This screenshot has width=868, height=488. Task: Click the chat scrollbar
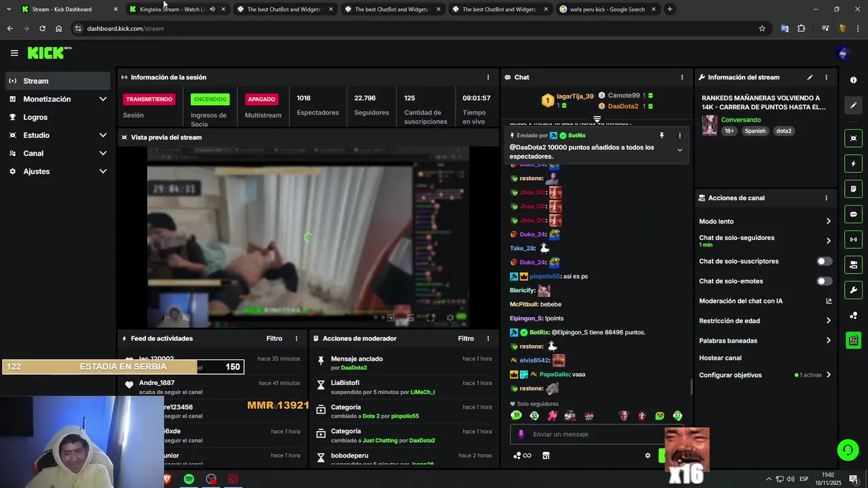(x=692, y=387)
